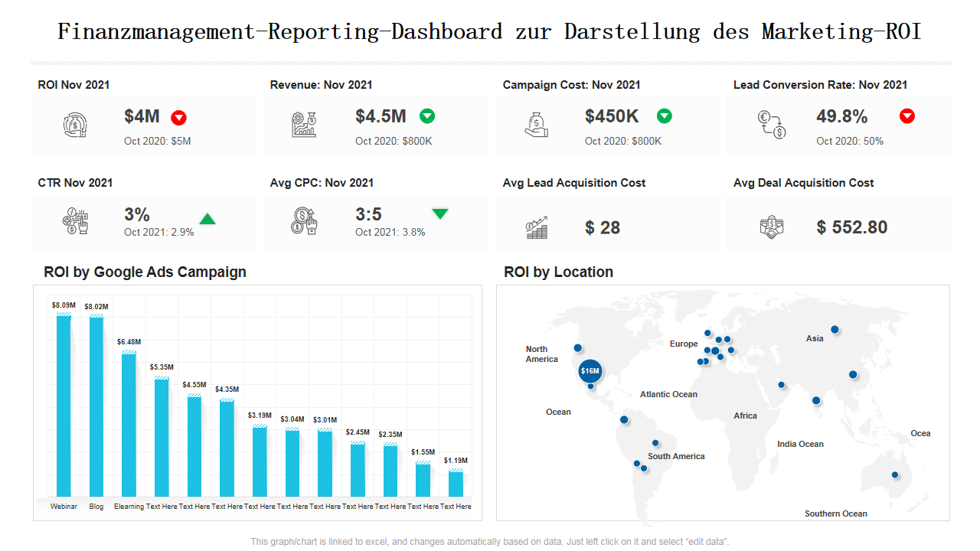Click the green indicator beside $4.5M
Viewport: 980px width, 551px height.
click(427, 116)
